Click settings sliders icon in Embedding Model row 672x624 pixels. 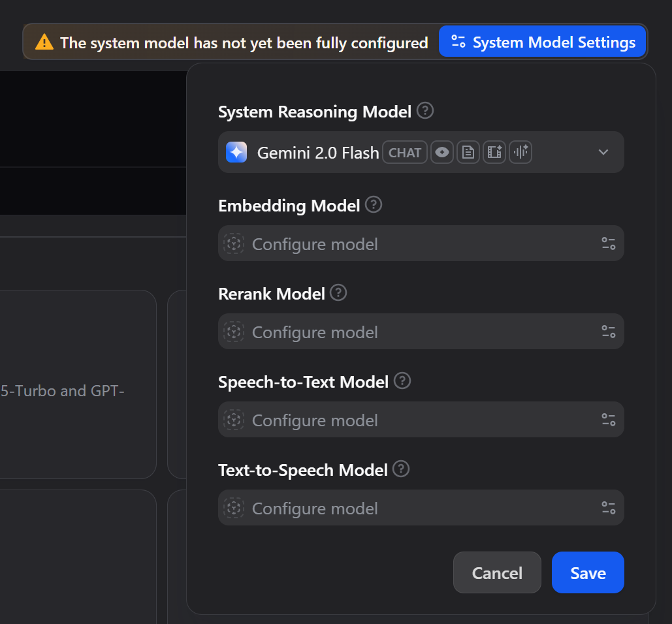click(608, 243)
